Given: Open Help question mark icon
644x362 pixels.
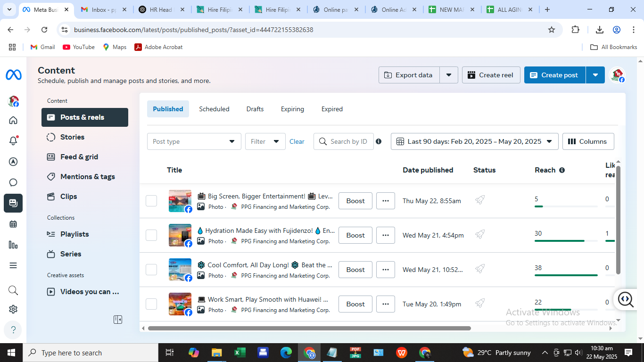Looking at the screenshot, I should point(13,329).
